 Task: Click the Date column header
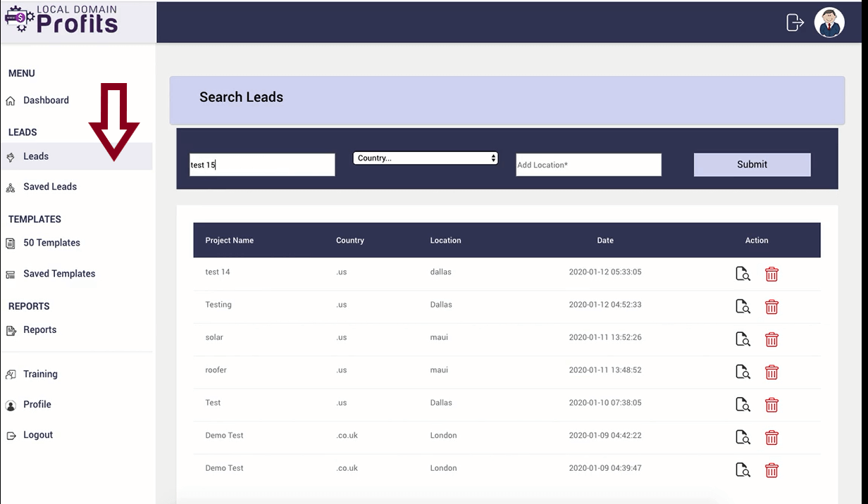[605, 241]
